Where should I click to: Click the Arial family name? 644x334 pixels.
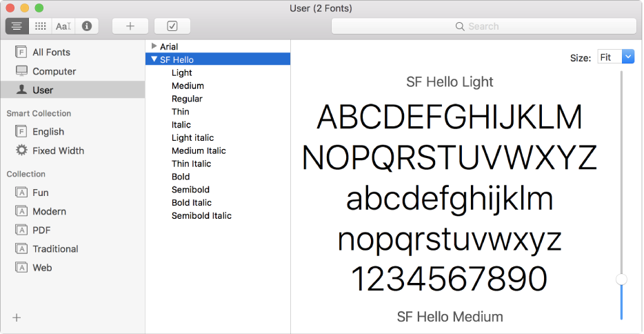click(169, 46)
